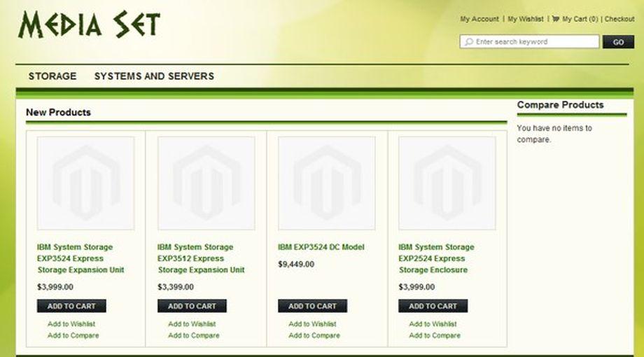Add EXP3512 Express Expansion Unit to wishlist

click(192, 324)
